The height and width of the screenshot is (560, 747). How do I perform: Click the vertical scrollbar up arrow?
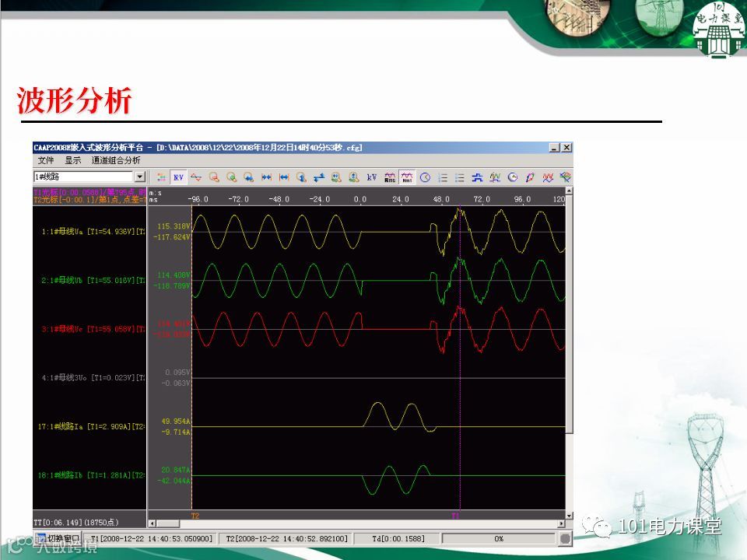pos(570,191)
